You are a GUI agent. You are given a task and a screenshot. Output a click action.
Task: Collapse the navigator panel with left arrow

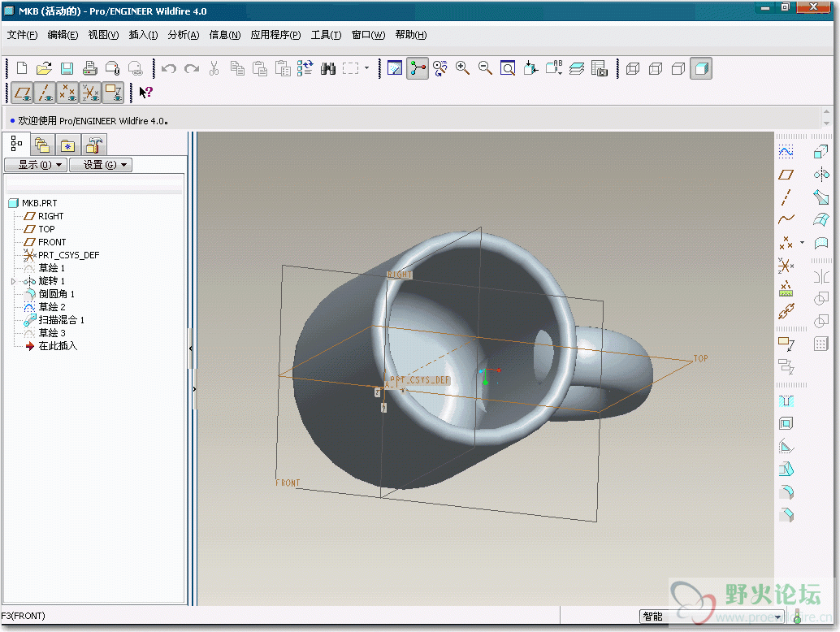[x=190, y=348]
